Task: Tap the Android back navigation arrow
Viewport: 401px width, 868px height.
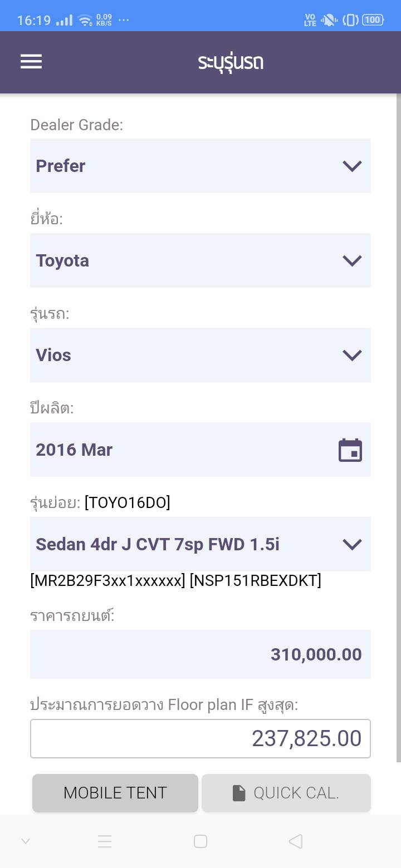Action: pyautogui.click(x=296, y=841)
